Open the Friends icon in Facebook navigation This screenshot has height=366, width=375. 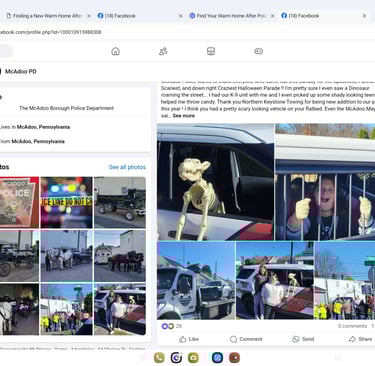pyautogui.click(x=163, y=51)
